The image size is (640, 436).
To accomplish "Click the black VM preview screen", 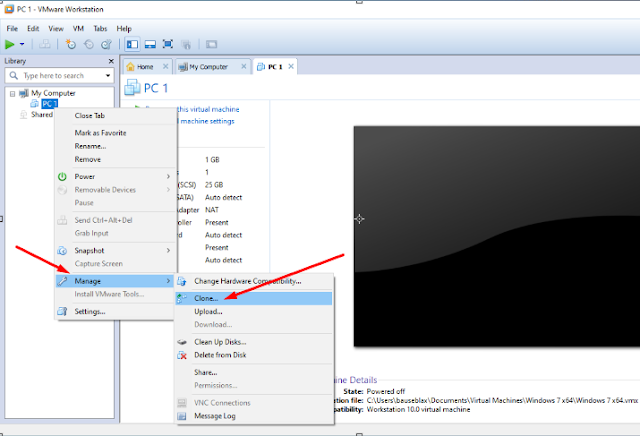I will [x=497, y=236].
